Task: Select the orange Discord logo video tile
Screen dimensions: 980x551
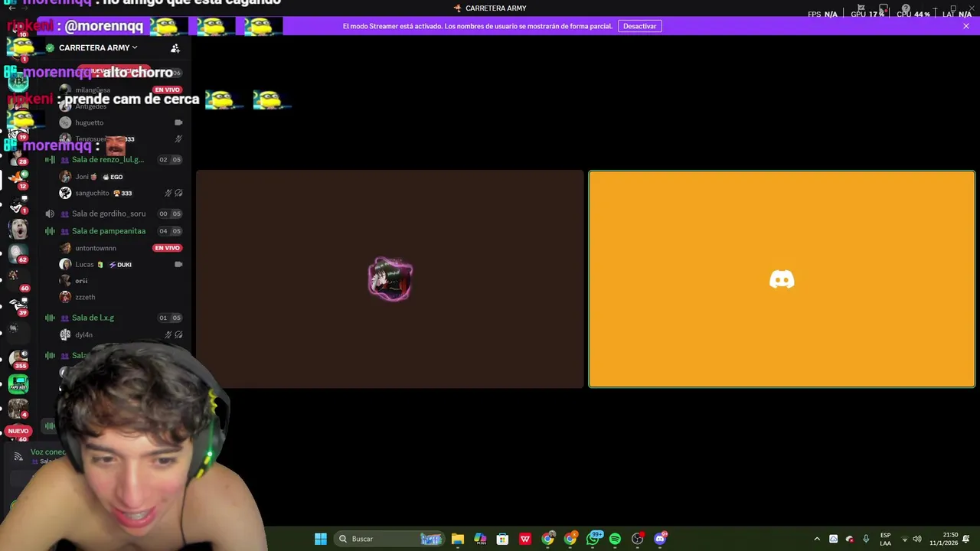Action: (x=782, y=279)
